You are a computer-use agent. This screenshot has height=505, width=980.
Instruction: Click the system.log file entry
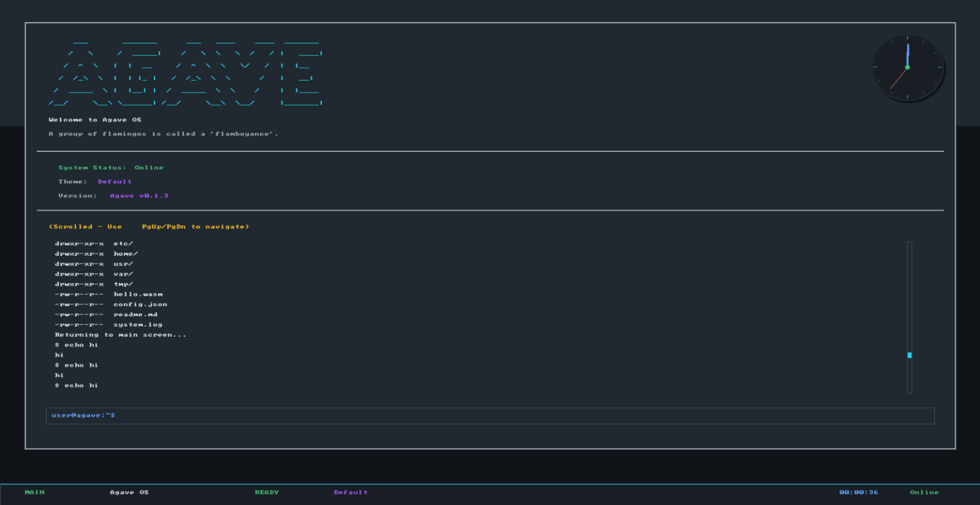pyautogui.click(x=138, y=325)
